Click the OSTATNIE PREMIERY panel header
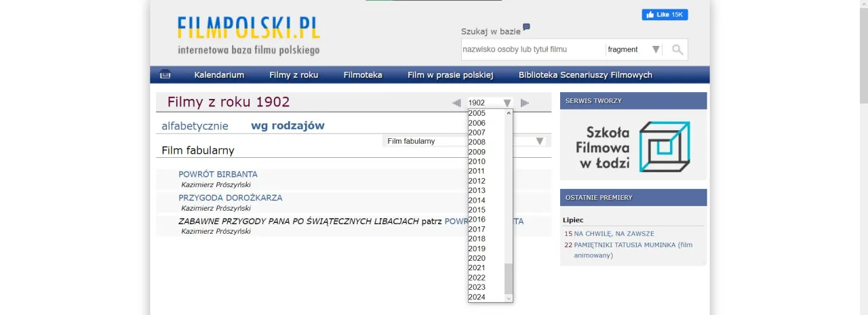Screen dimensions: 868x315 tap(633, 198)
